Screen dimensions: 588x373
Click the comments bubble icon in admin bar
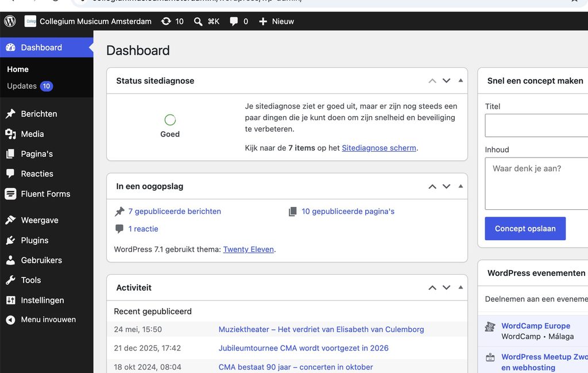pos(234,21)
